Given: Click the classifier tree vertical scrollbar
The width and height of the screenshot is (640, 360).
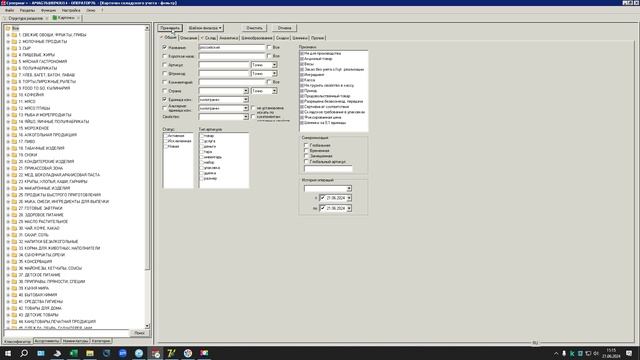Looking at the screenshot, I should click(x=147, y=177).
